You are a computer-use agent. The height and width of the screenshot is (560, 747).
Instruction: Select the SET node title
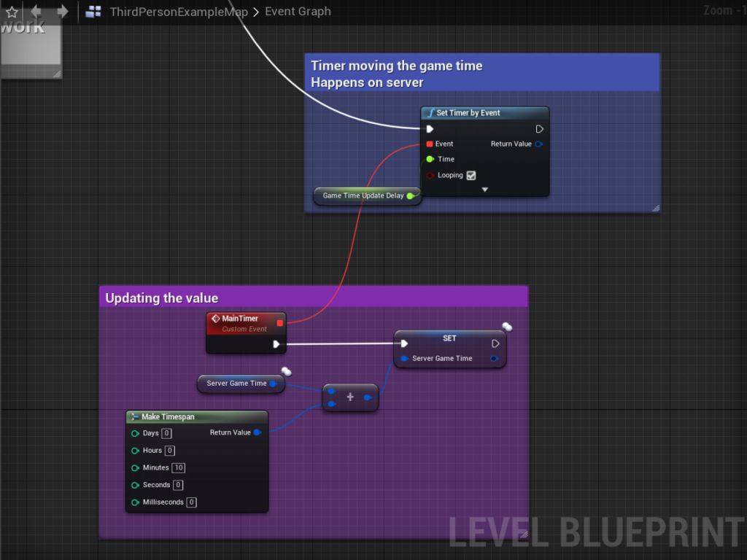click(x=449, y=338)
